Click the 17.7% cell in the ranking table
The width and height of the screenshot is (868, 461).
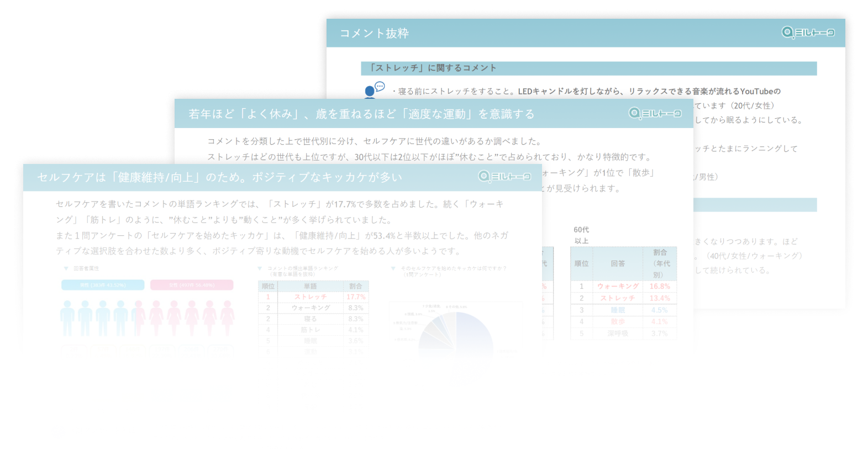pyautogui.click(x=356, y=296)
